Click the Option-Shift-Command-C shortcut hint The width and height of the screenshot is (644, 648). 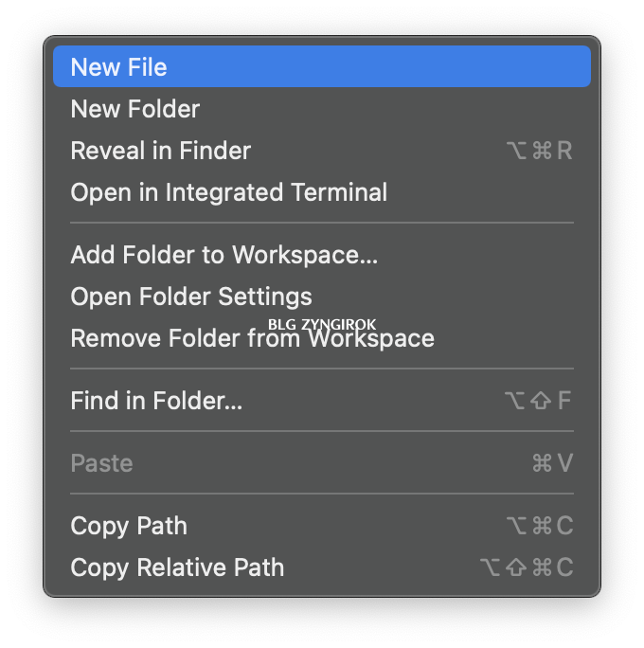coord(527,567)
